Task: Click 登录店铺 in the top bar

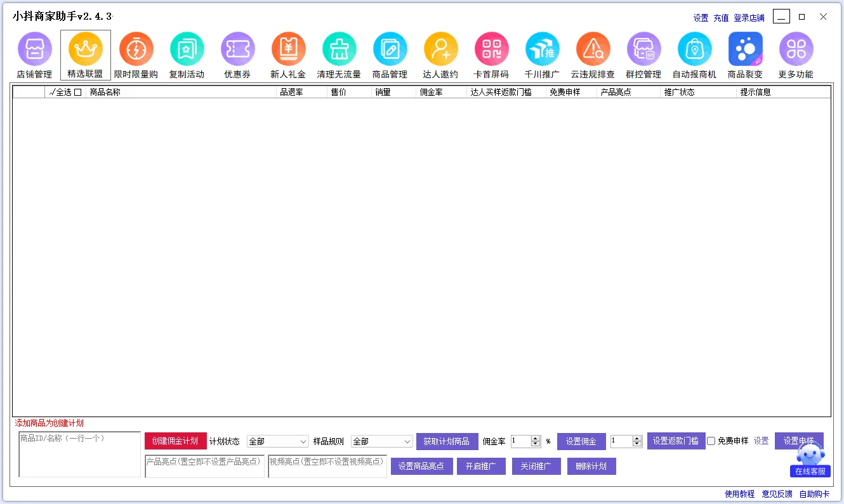Action: [x=749, y=18]
